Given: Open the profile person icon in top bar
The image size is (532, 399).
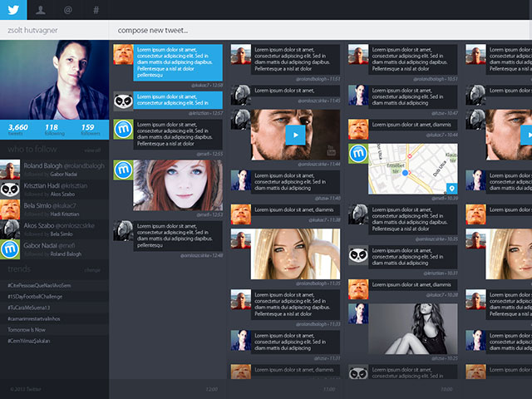Looking at the screenshot, I should (x=41, y=10).
